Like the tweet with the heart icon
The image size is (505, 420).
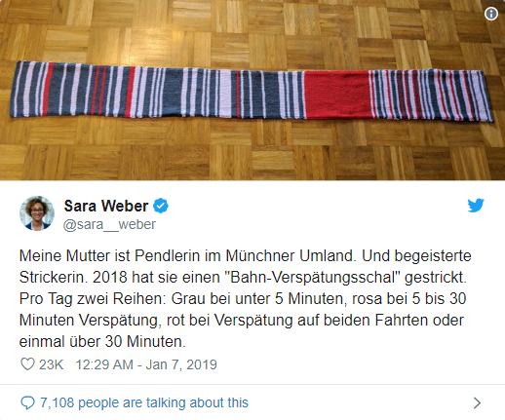pyautogui.click(x=27, y=364)
